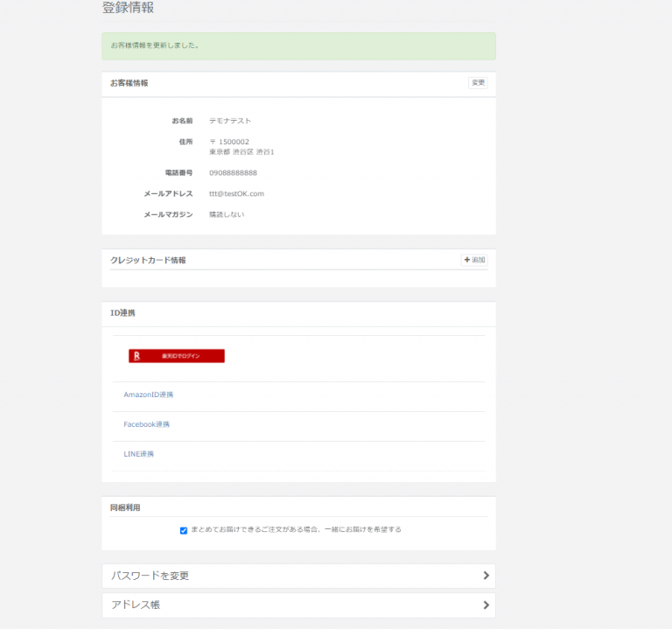Click the name テモナテスト
The height and width of the screenshot is (629, 672).
click(230, 121)
